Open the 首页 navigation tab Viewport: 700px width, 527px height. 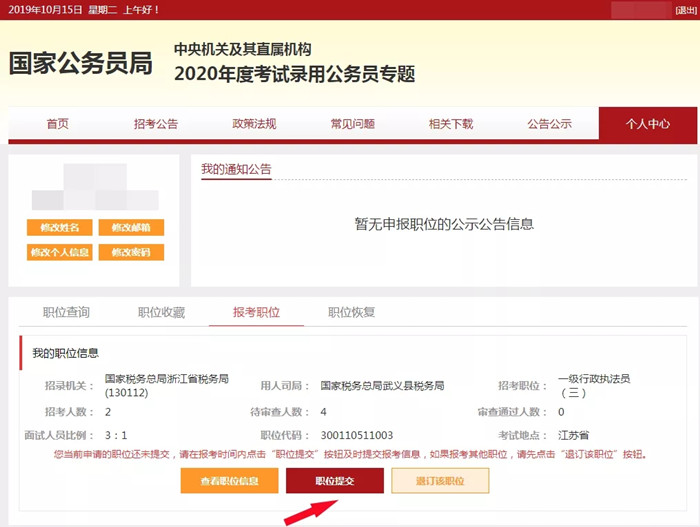(58, 124)
